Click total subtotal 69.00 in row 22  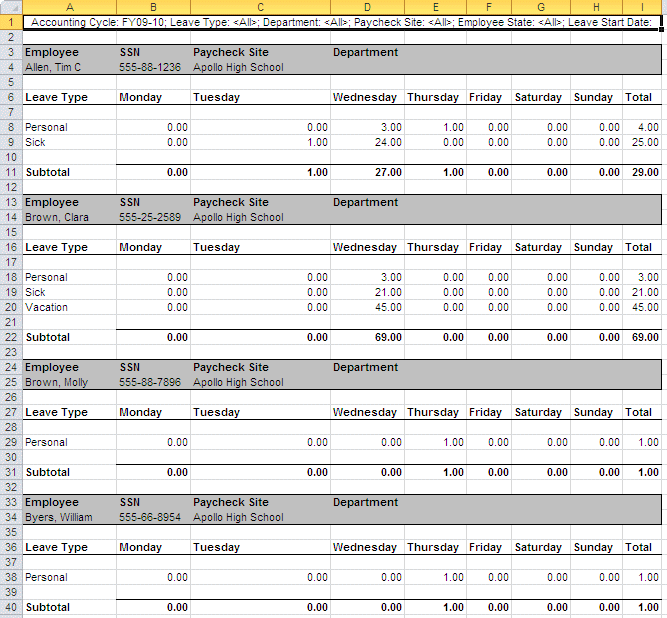pos(645,337)
